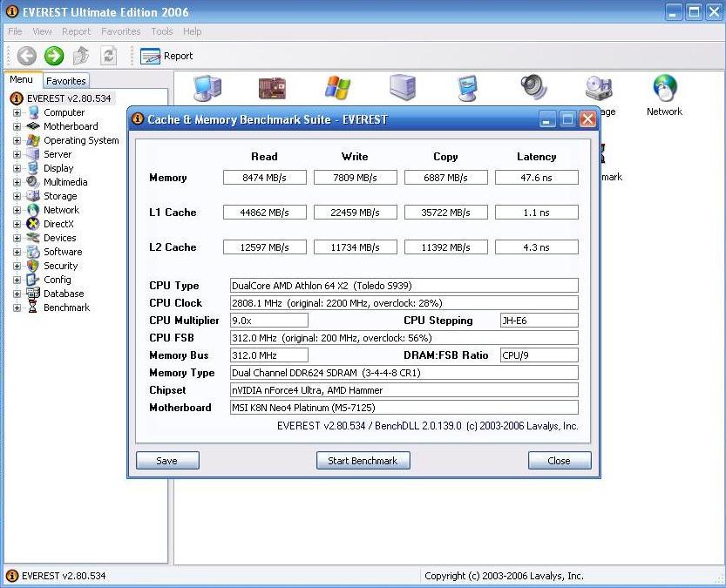Click the Memory Read 8474 MB/s field
Viewport: 726px width, 588px height.
(x=264, y=178)
